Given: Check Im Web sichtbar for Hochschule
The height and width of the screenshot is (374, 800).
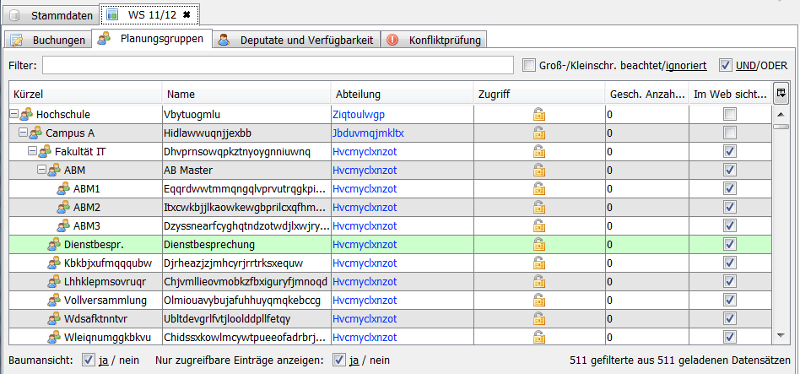Looking at the screenshot, I should 730,114.
